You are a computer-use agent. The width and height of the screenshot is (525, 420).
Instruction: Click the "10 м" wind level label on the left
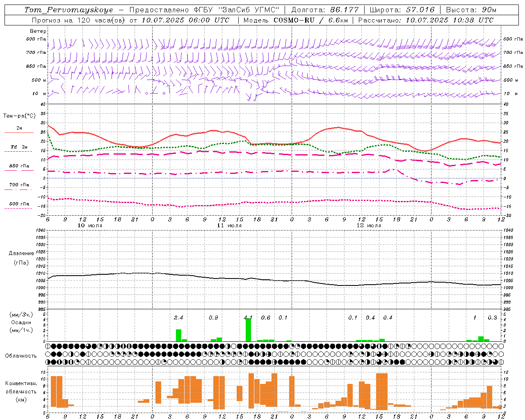(40, 94)
